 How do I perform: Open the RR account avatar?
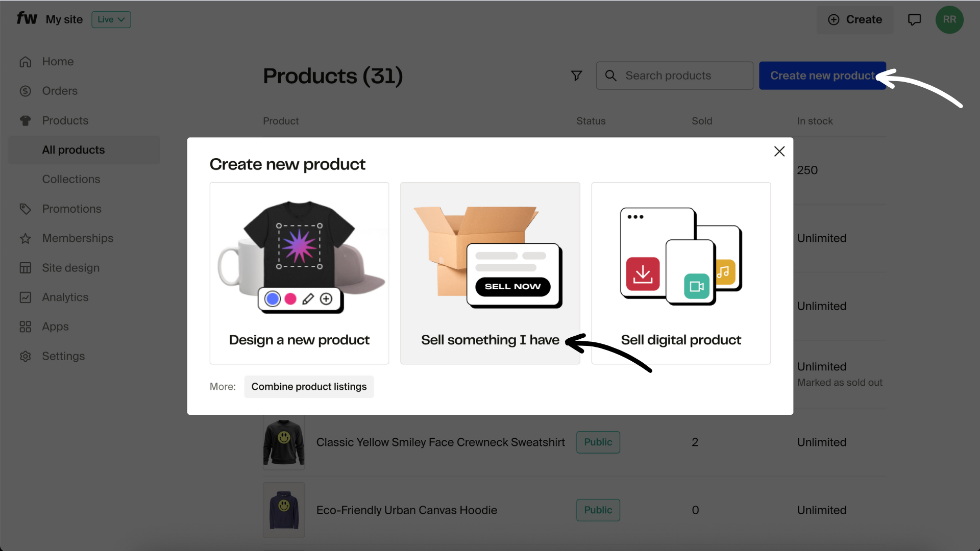(x=950, y=19)
